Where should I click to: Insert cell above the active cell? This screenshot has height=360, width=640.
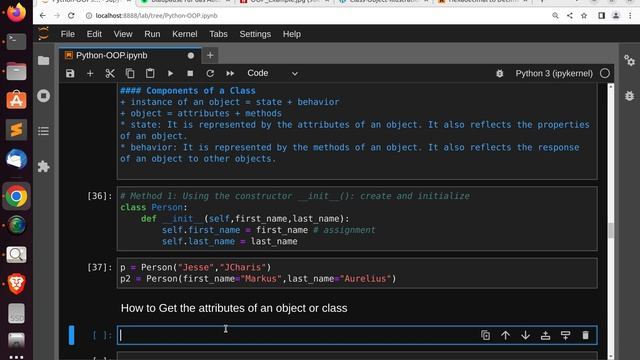545,336
